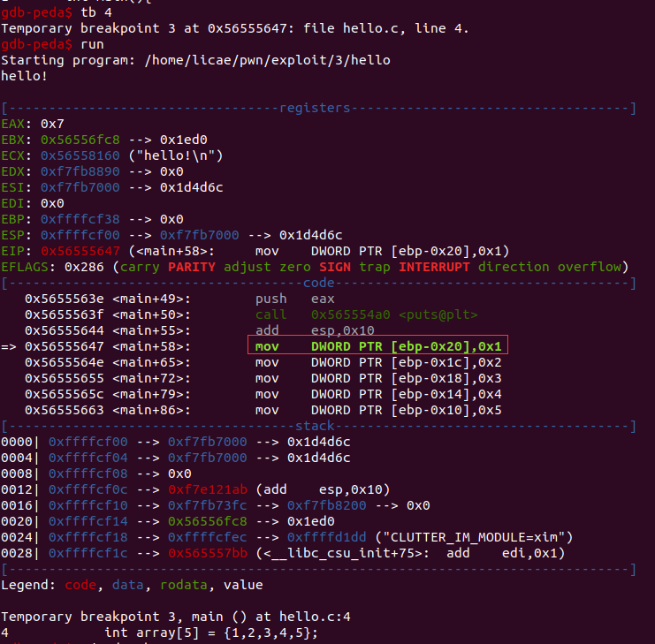Viewport: 655px width, 644px height.
Task: Select the mov [ebp-0x18],0x3 instruction
Action: pyautogui.click(x=378, y=378)
